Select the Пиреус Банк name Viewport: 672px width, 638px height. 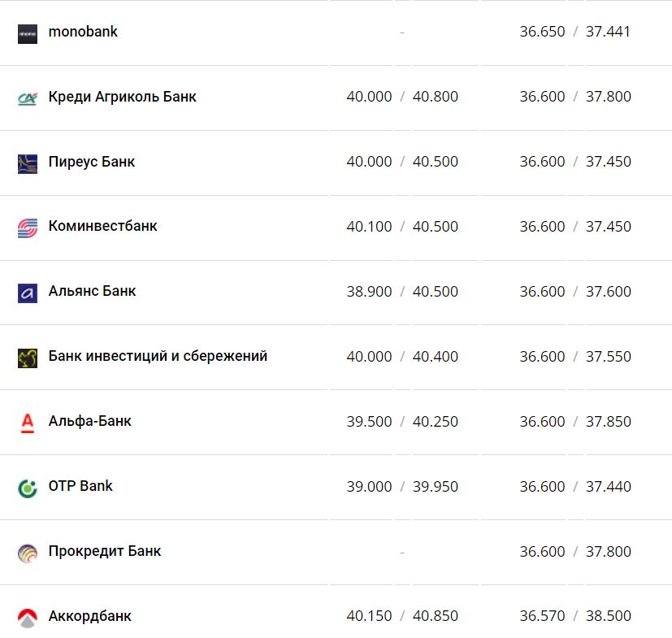(92, 162)
